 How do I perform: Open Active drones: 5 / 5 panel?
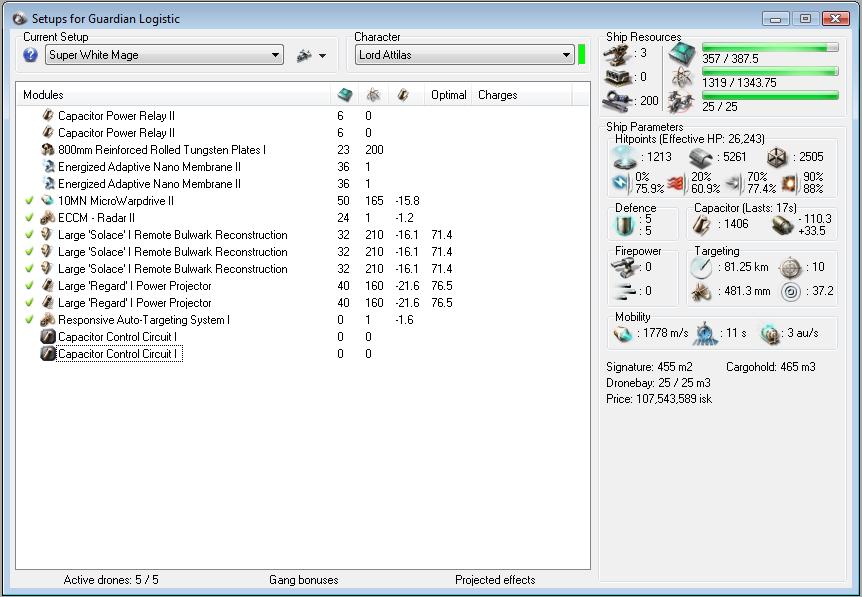(111, 579)
